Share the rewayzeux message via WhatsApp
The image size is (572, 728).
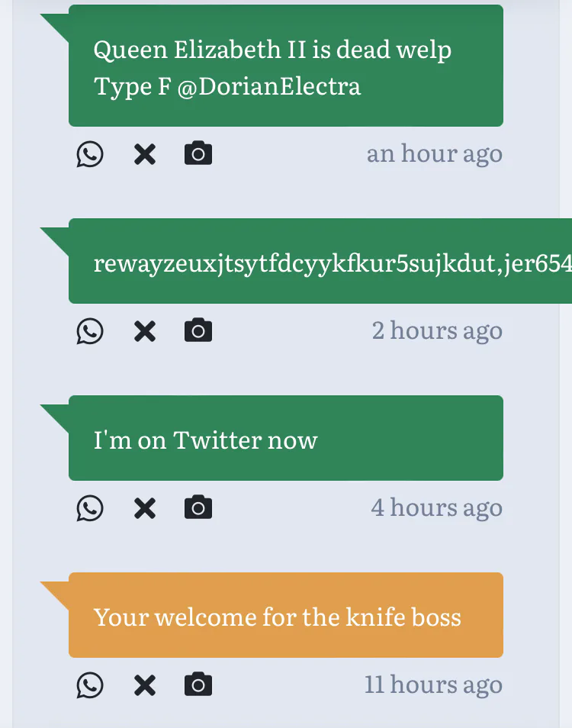pyautogui.click(x=90, y=331)
